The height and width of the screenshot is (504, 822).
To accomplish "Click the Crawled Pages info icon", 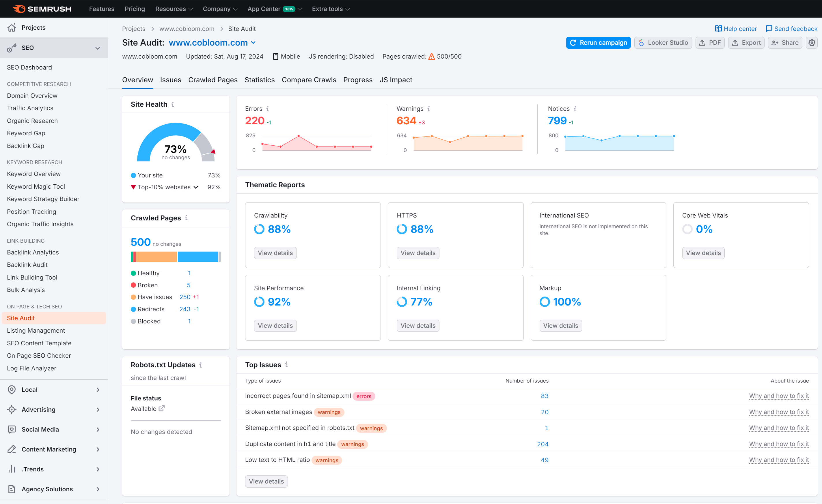I will [x=186, y=218].
